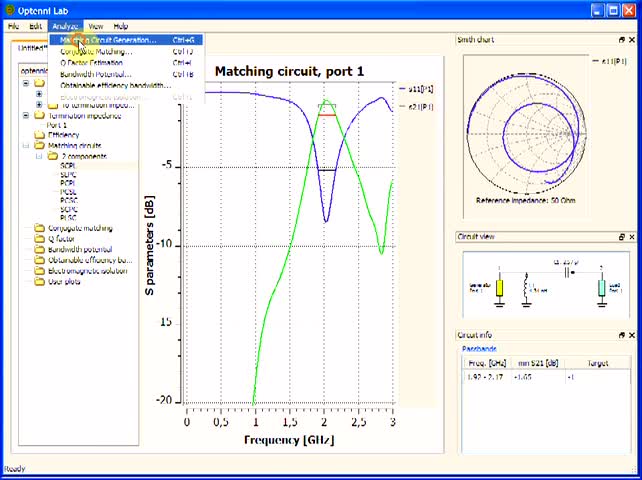Image resolution: width=642 pixels, height=480 pixels.
Task: Select the PCSC matching circuit
Action: click(x=69, y=201)
